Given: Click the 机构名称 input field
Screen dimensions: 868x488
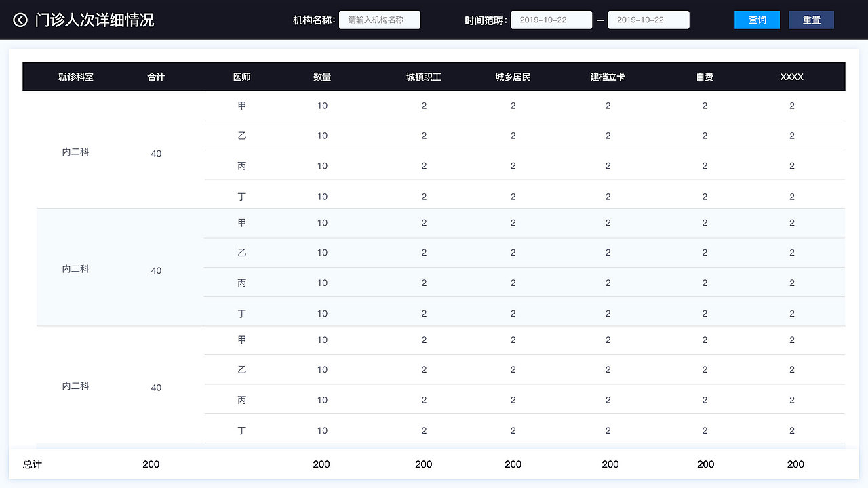Looking at the screenshot, I should pos(380,20).
